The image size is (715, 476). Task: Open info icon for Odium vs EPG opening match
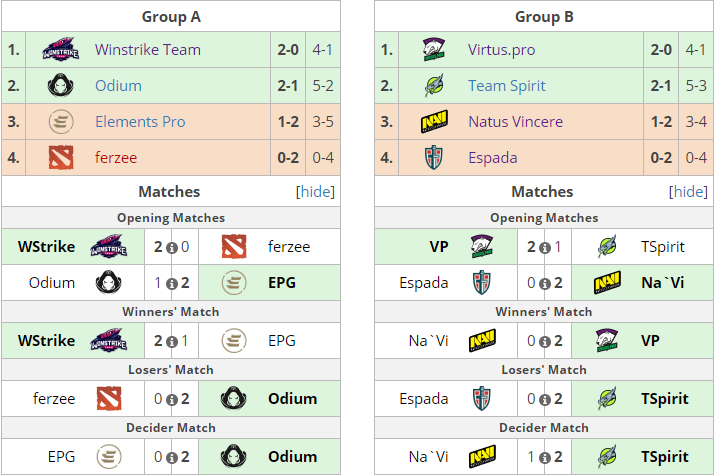pos(172,284)
